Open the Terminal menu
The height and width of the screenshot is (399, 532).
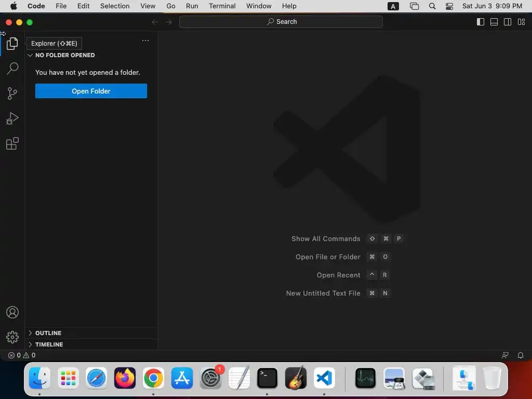pos(222,6)
